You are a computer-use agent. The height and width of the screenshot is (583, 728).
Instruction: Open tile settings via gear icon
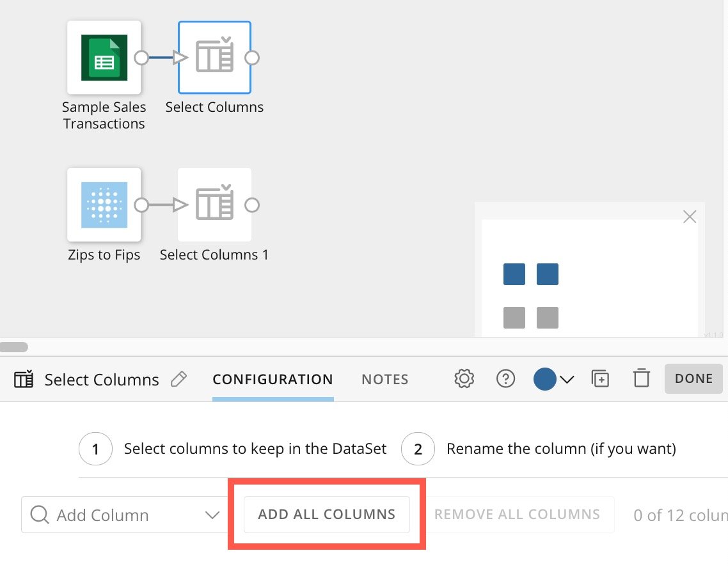[x=464, y=378]
